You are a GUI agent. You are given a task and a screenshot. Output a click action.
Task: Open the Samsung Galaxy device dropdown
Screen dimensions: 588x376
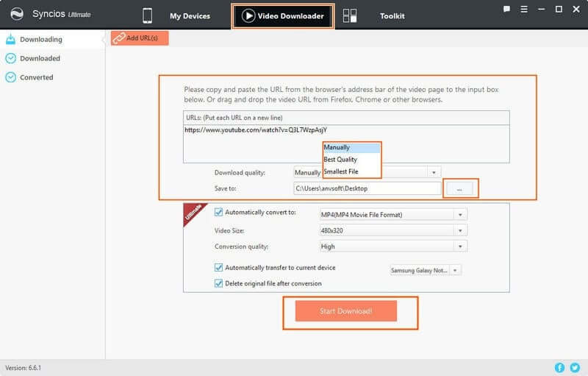tap(426, 270)
